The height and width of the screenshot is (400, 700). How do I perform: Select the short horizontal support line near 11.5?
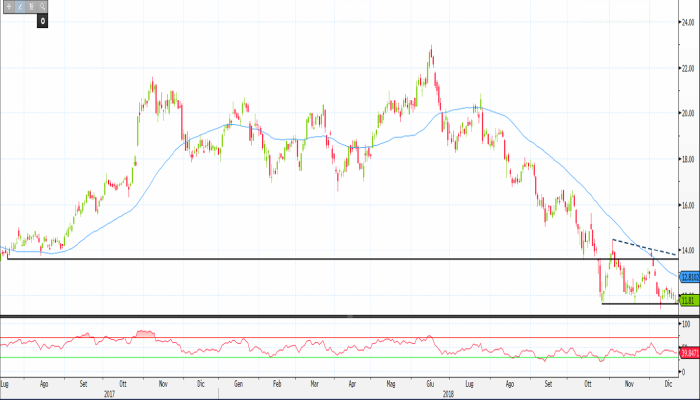pos(640,304)
